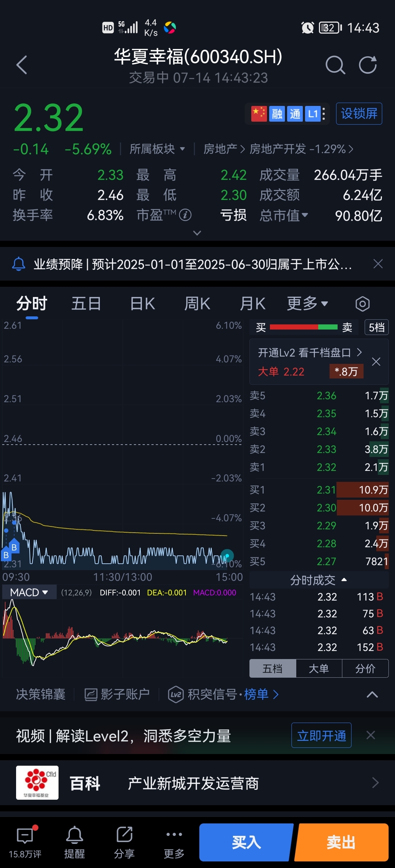This screenshot has width=395, height=868.
Task: Close the Level2 video promo banner
Action: pyautogui.click(x=371, y=735)
